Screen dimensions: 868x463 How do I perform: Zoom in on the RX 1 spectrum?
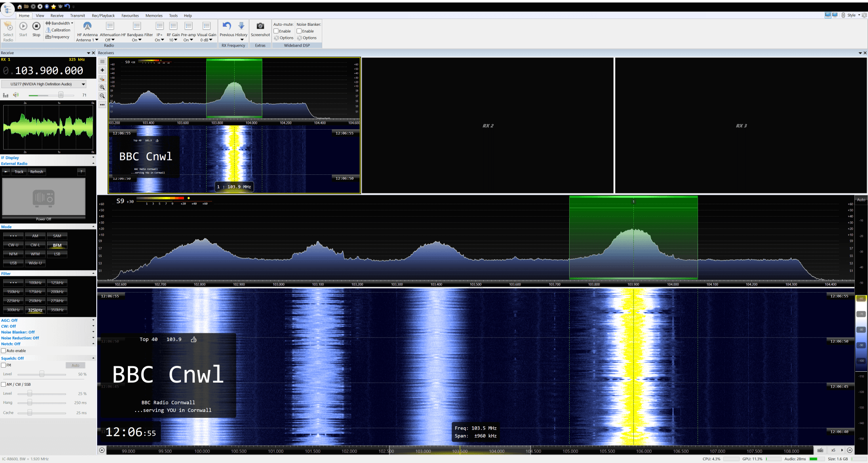pos(102,87)
